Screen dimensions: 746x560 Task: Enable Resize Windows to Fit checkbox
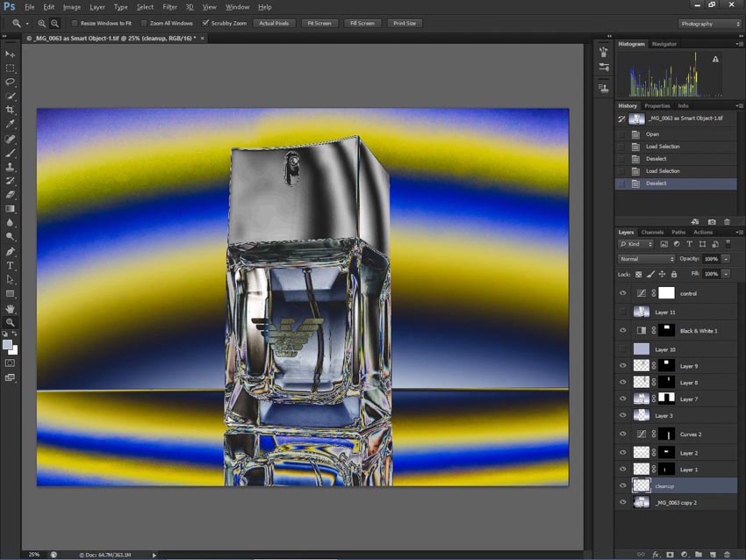point(75,24)
